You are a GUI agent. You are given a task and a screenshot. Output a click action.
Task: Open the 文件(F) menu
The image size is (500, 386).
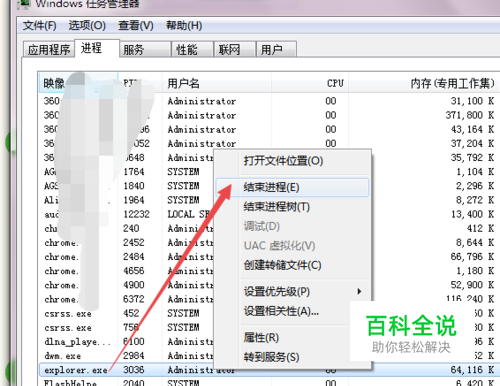coord(39,26)
